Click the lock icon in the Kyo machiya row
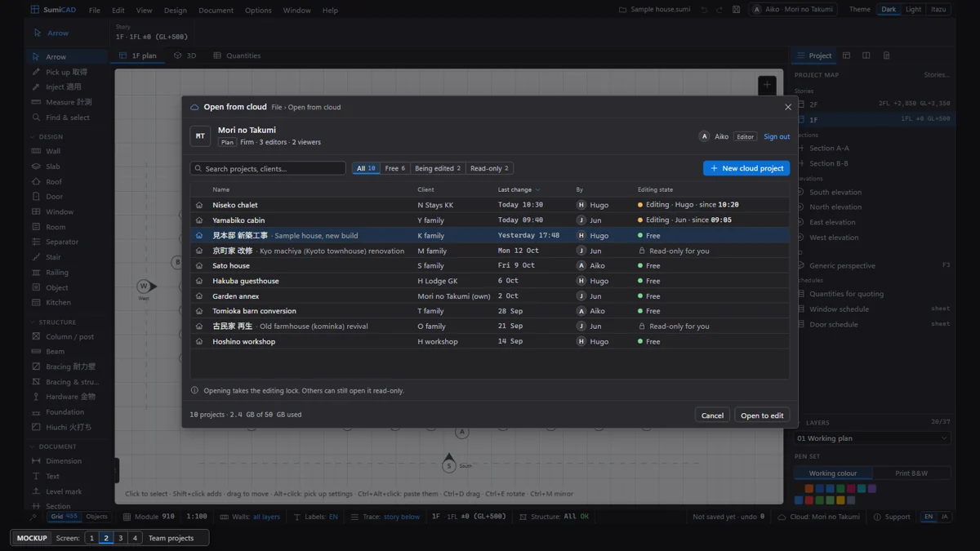Screen dimensions: 980x551 point(642,251)
